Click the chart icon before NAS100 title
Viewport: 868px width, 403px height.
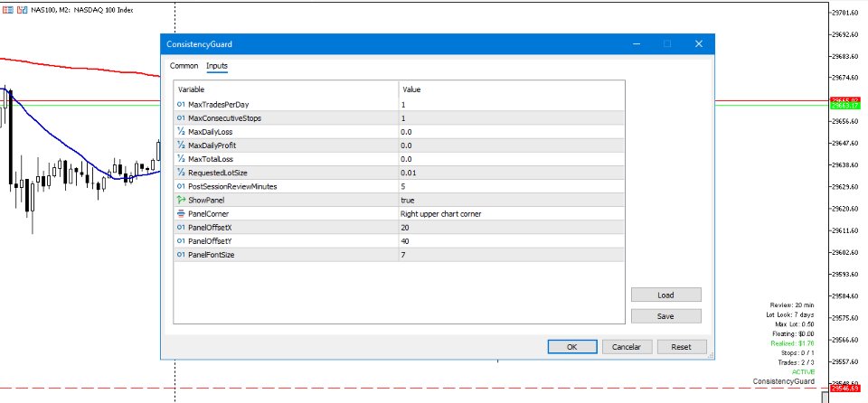point(23,10)
